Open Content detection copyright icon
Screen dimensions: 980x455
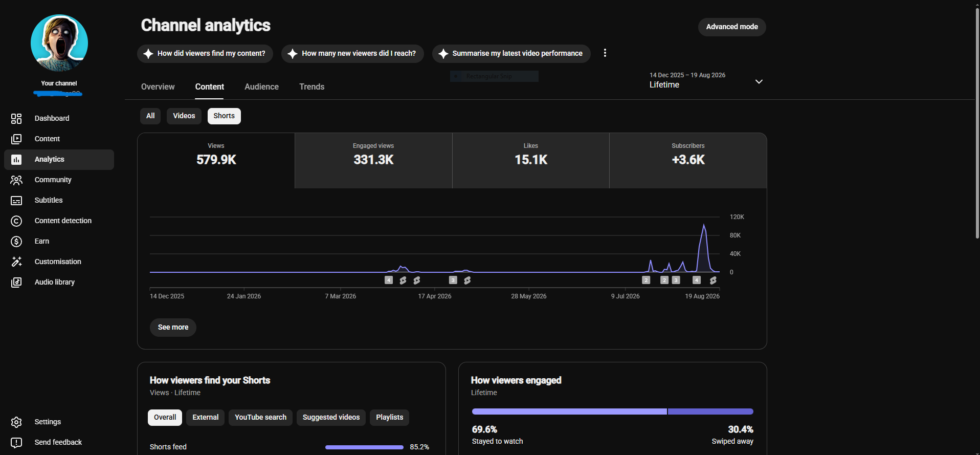click(x=16, y=221)
